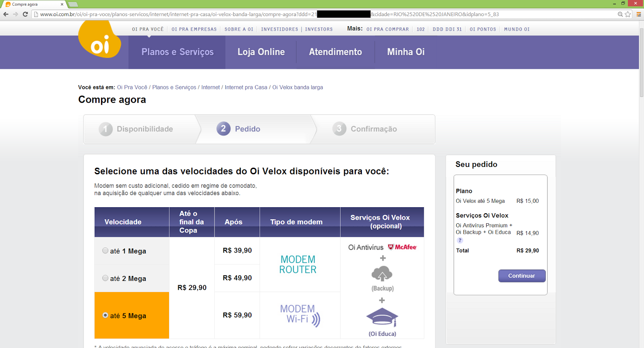Click the McAfee logo
The image size is (644, 348).
pyautogui.click(x=402, y=247)
